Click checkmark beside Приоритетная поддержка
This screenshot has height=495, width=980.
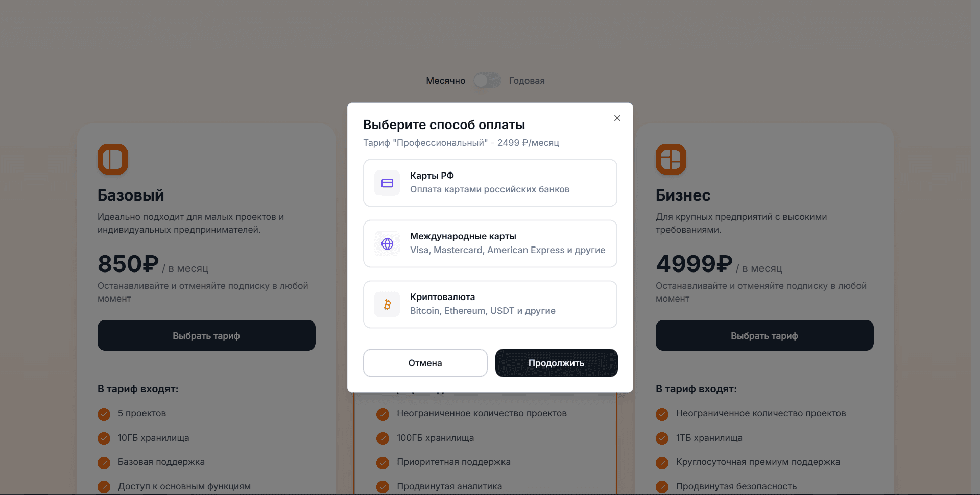point(383,462)
